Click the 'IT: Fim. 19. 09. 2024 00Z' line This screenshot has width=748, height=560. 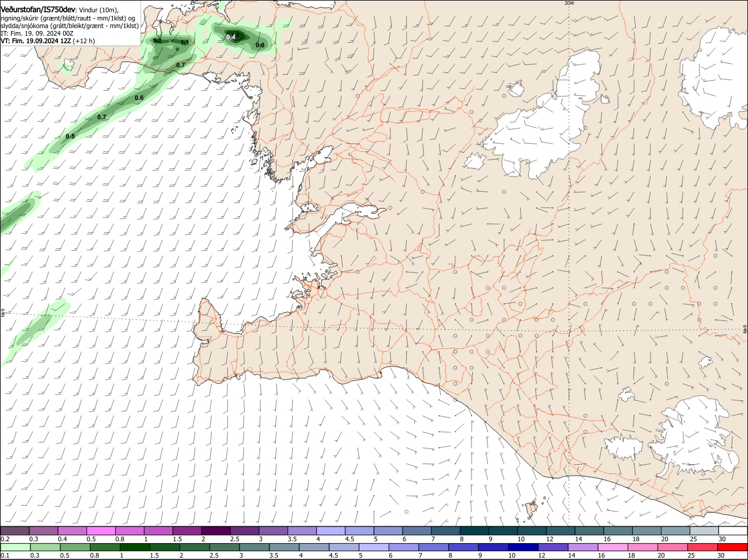coord(37,33)
